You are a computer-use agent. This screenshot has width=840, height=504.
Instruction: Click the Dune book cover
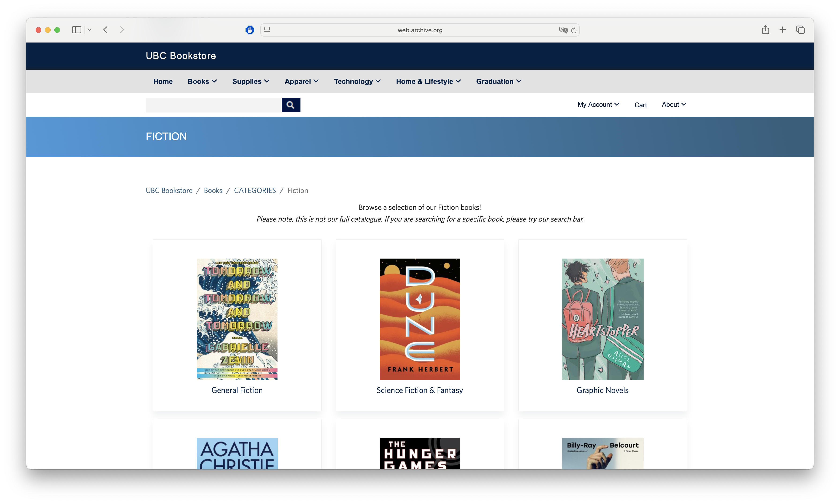pos(420,319)
